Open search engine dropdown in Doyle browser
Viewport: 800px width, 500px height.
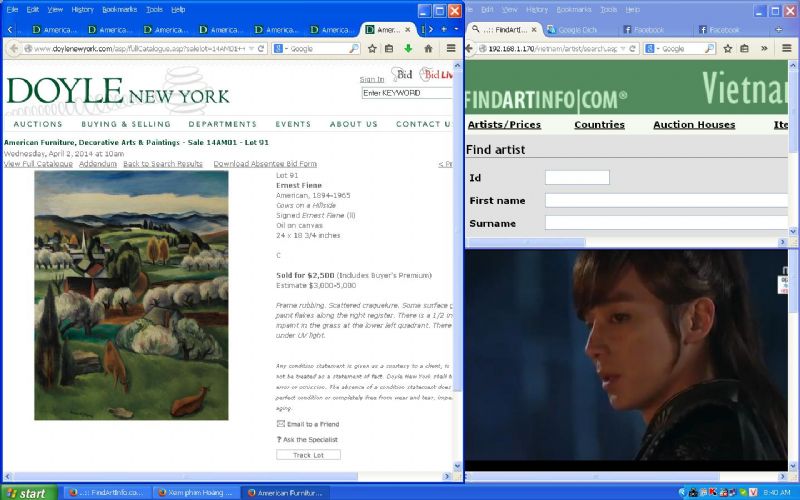(x=284, y=48)
